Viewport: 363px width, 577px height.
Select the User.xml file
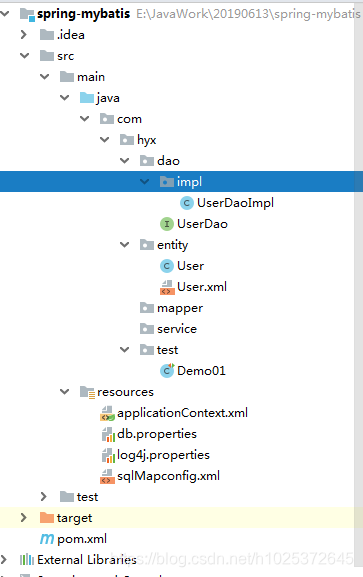point(202,287)
